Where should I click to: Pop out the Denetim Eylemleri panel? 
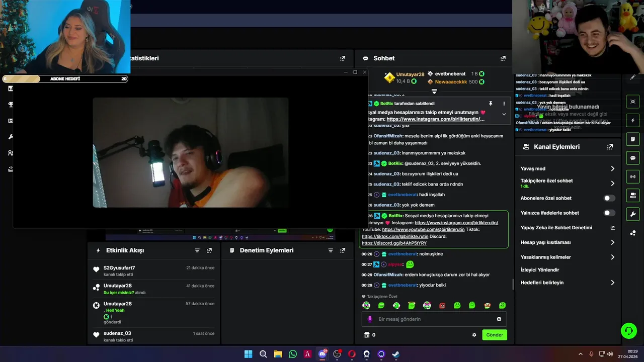pyautogui.click(x=343, y=250)
